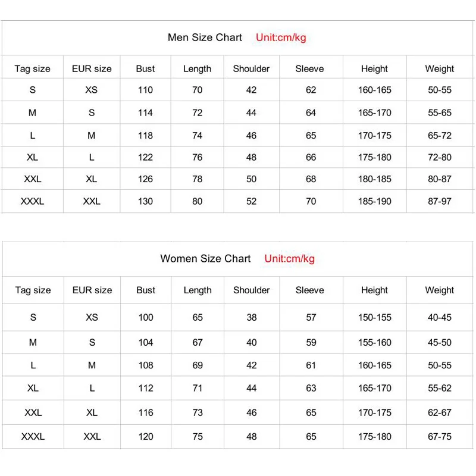Click the red Unit:cm/kg label in women's chart

(289, 258)
